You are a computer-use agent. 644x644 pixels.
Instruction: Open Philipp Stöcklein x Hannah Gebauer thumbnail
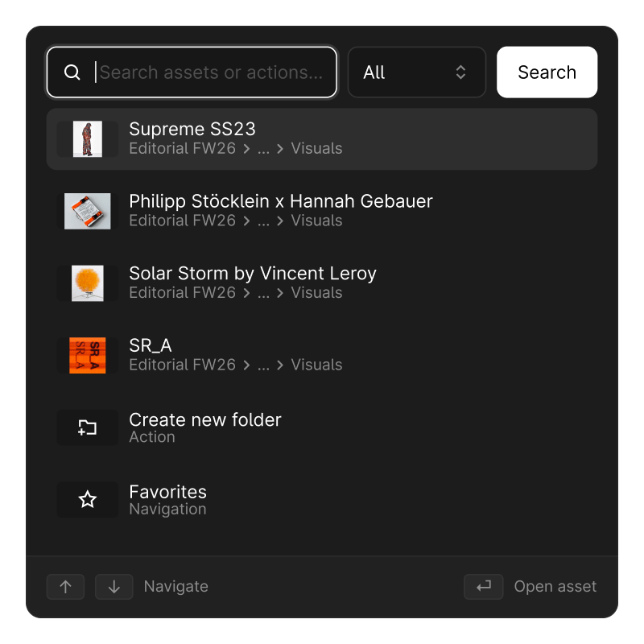point(88,211)
